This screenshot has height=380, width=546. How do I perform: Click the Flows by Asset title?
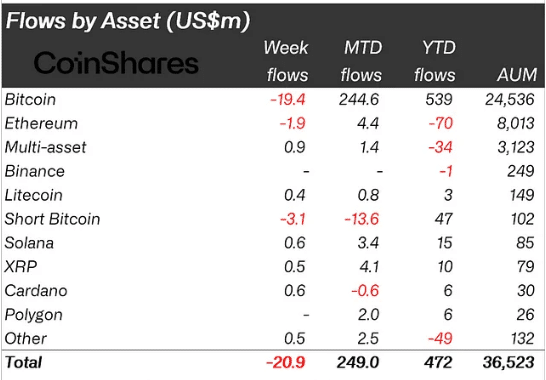coord(128,21)
